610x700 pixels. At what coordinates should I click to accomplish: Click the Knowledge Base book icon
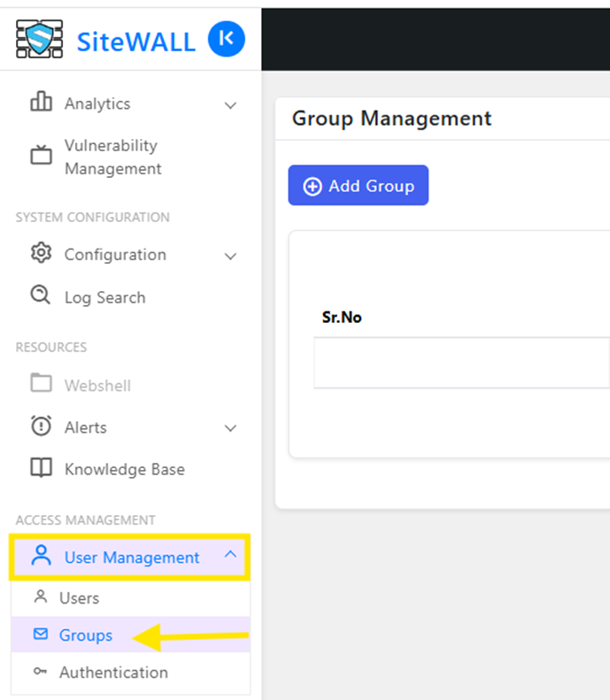(41, 467)
